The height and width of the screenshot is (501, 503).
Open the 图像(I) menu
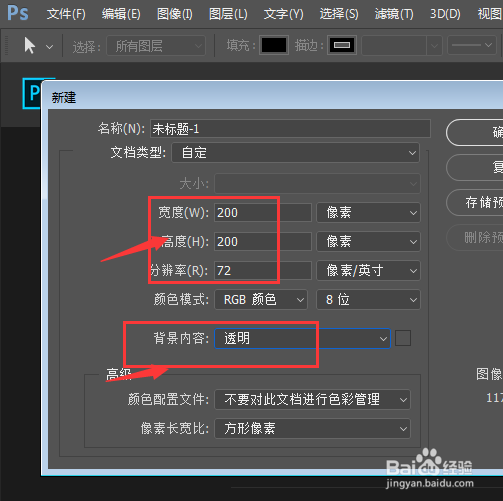pos(175,14)
